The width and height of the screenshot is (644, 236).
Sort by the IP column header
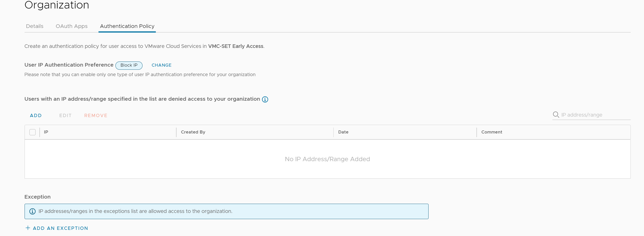[46, 132]
